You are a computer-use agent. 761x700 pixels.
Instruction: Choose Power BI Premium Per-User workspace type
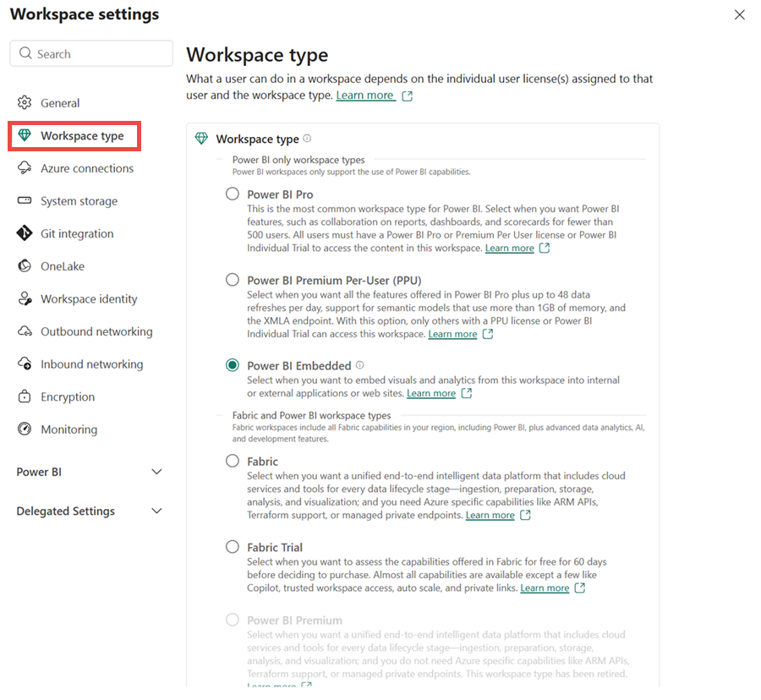[x=232, y=279]
